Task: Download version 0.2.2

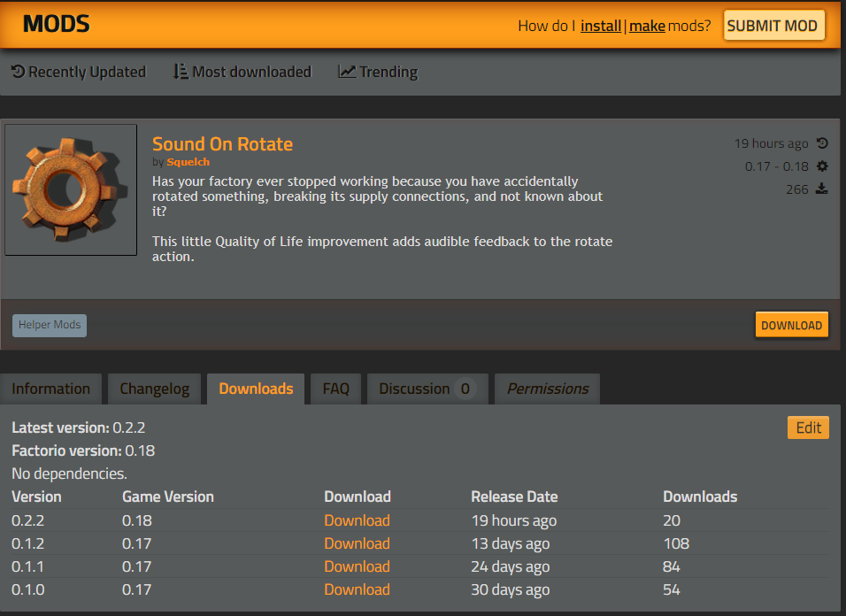Action: pyautogui.click(x=357, y=520)
